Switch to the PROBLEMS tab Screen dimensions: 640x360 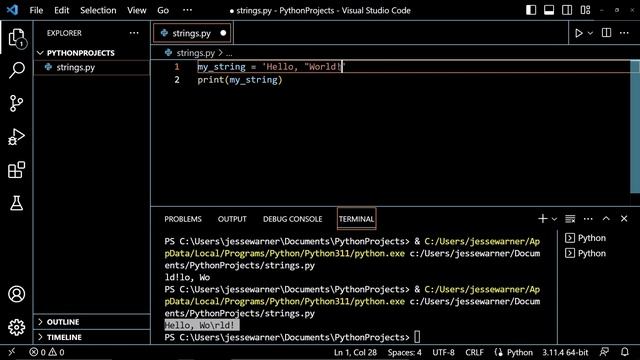pos(183,219)
